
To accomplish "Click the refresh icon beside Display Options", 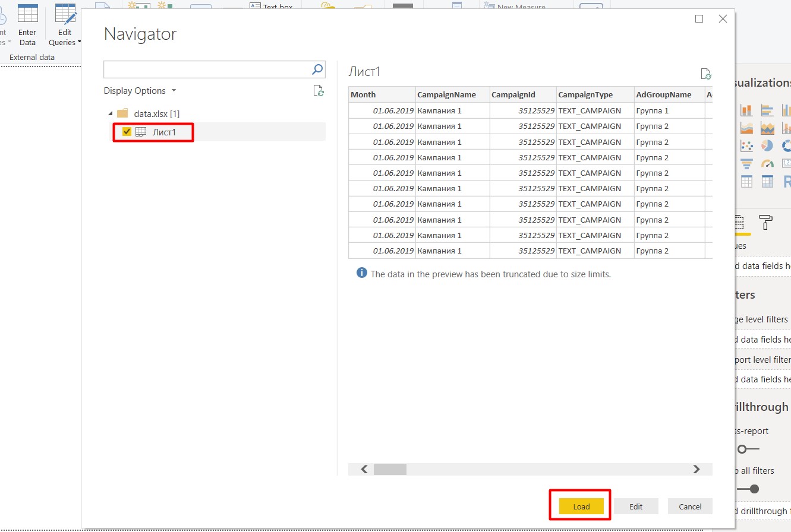I will tap(319, 91).
